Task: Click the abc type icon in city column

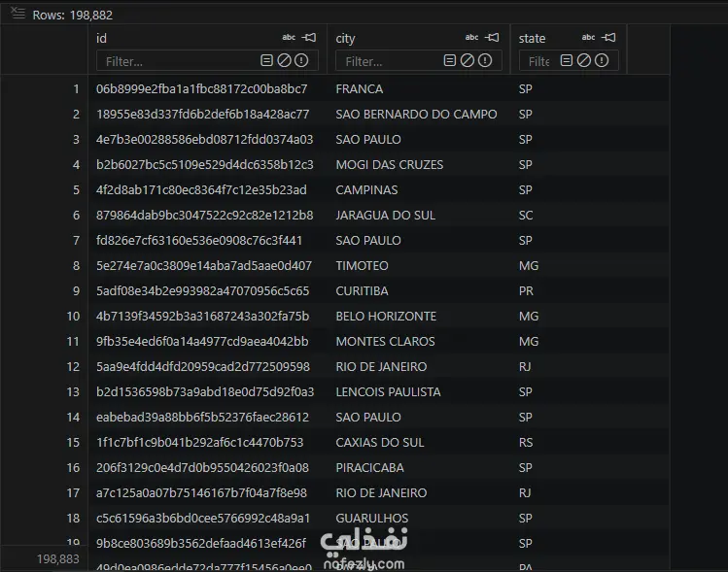Action: coord(471,37)
